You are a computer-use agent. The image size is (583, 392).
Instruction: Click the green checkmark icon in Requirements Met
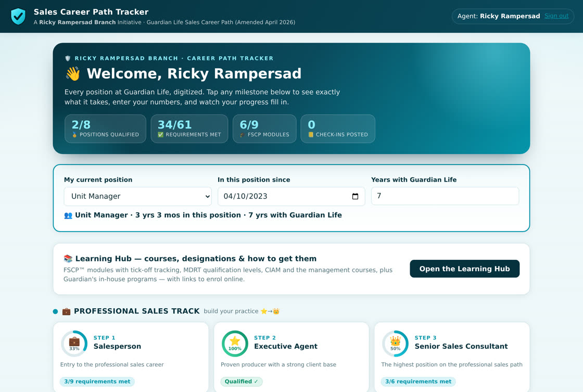click(x=161, y=135)
